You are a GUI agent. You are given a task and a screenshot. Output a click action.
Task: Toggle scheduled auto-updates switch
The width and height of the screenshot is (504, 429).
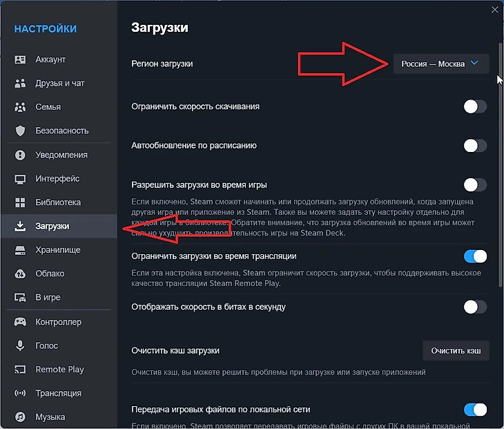pyautogui.click(x=475, y=146)
